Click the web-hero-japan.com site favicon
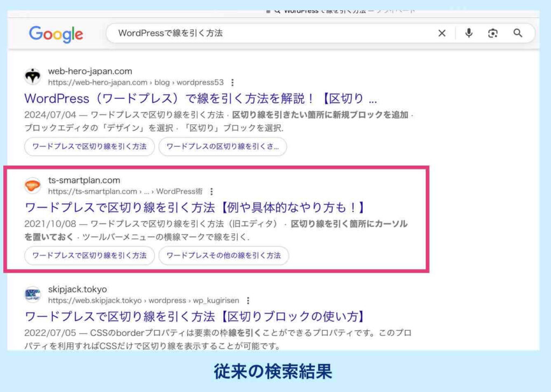 [x=33, y=76]
